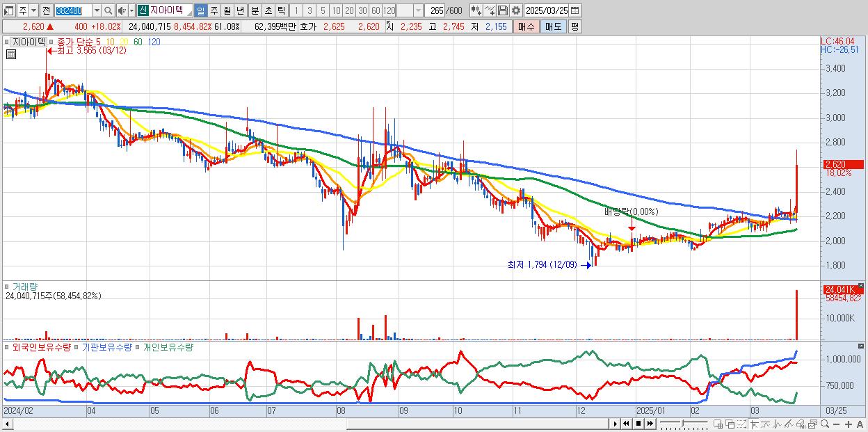Open chart settings gear icon
The width and height of the screenshot is (868, 432).
(x=516, y=10)
